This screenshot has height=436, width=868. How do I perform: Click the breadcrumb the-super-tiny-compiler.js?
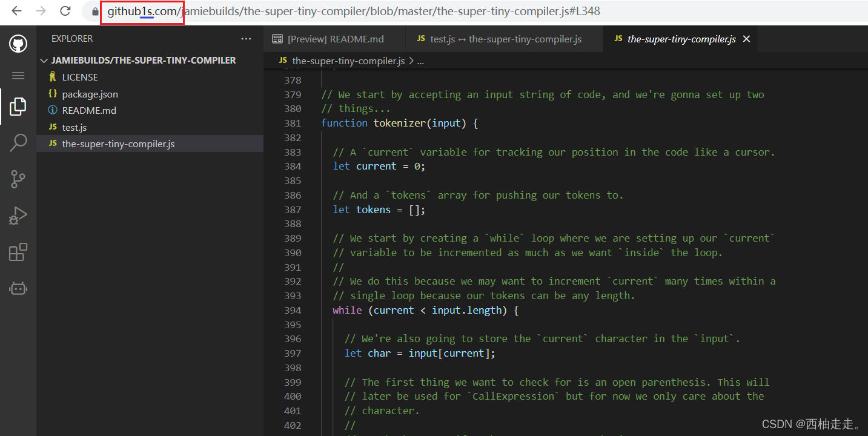(x=348, y=61)
